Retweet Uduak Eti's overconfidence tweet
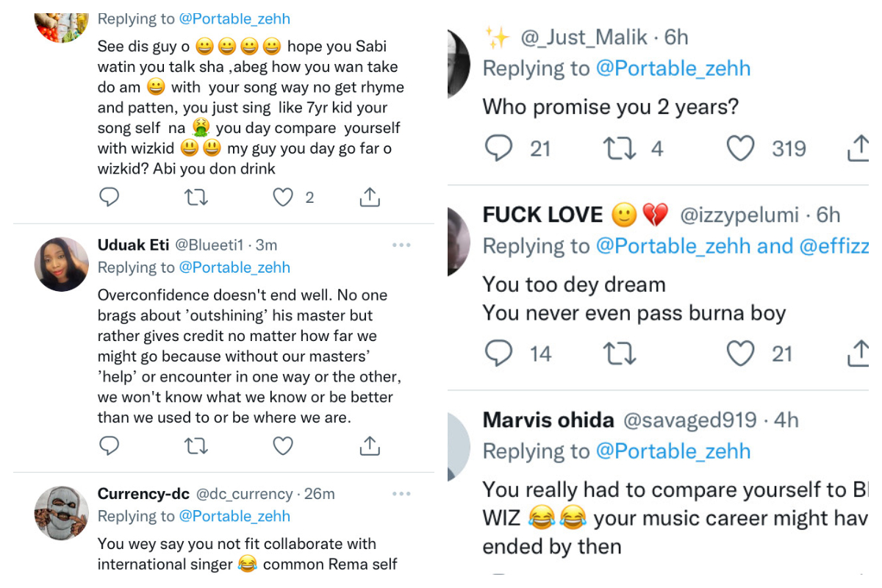 point(196,446)
